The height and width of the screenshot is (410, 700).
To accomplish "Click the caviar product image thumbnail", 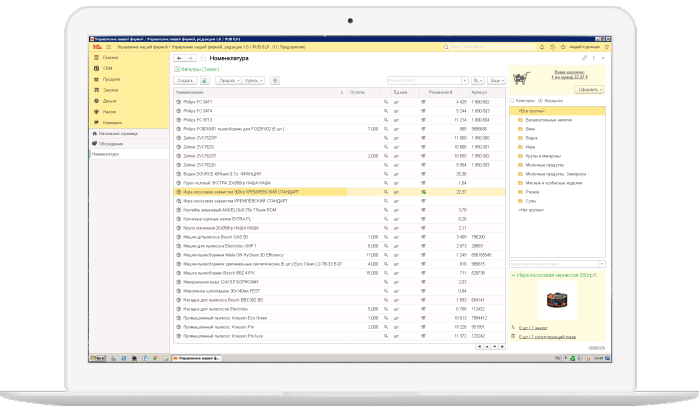I will (555, 298).
